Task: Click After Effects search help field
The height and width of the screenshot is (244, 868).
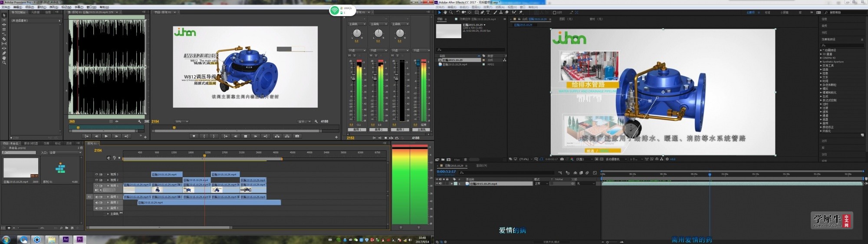Action: click(x=845, y=13)
